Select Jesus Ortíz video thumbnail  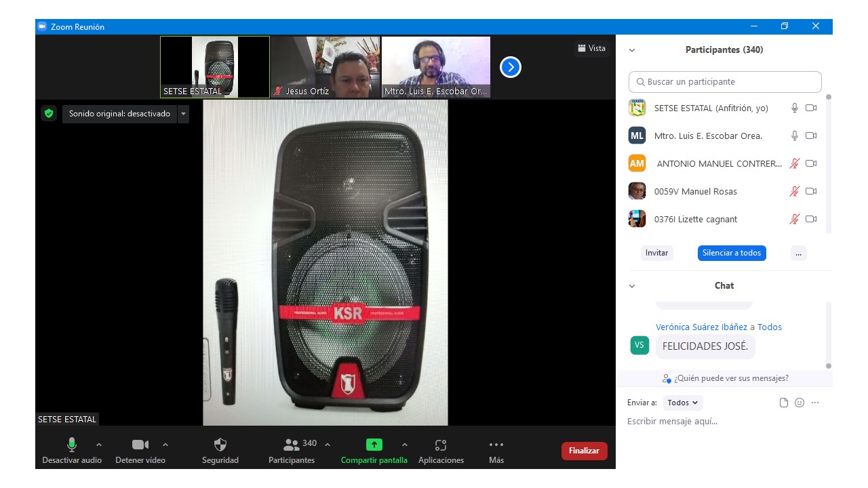click(x=325, y=67)
